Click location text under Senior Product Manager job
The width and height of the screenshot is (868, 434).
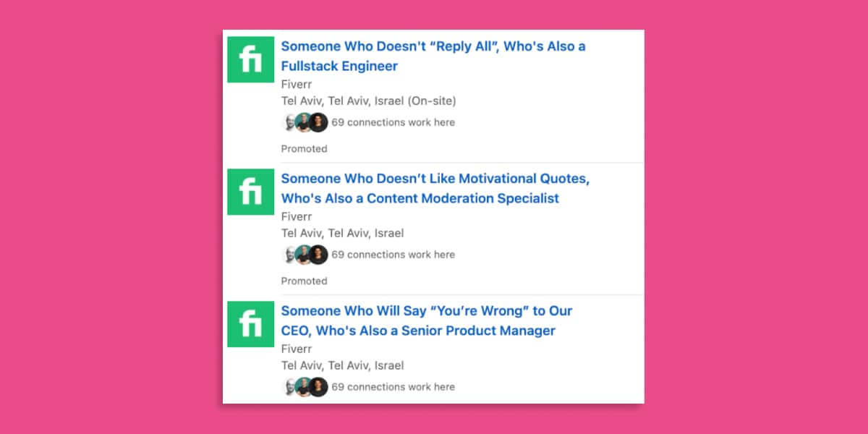342,365
